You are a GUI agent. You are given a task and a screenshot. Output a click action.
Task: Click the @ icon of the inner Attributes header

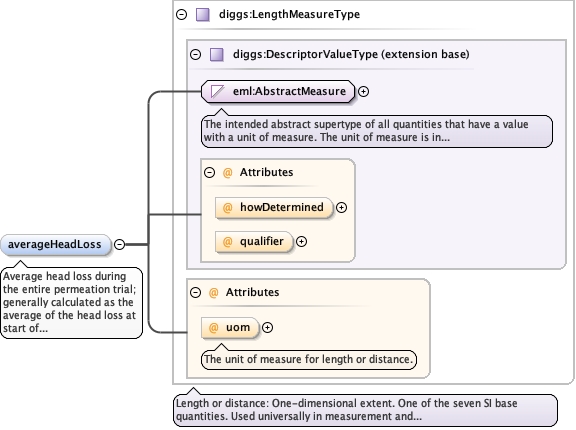click(228, 173)
